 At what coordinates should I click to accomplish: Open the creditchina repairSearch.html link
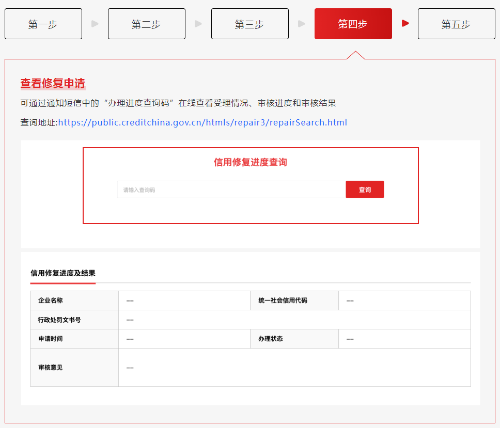(x=203, y=123)
